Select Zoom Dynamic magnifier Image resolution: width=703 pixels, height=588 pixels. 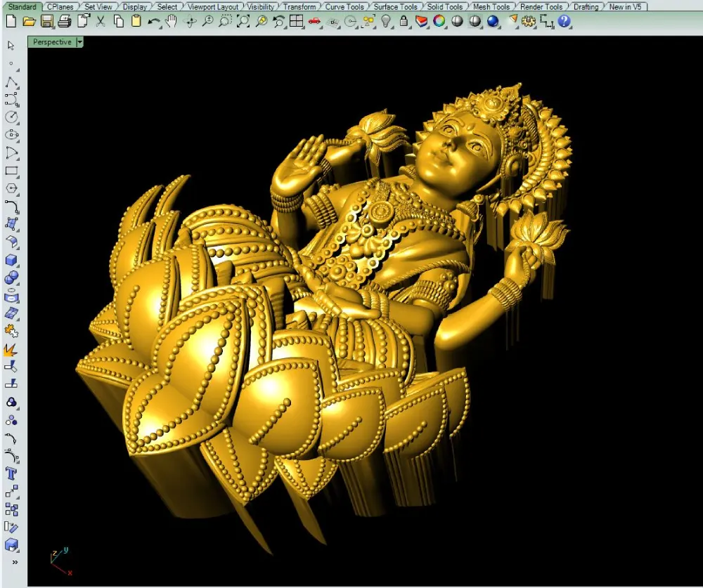click(207, 21)
